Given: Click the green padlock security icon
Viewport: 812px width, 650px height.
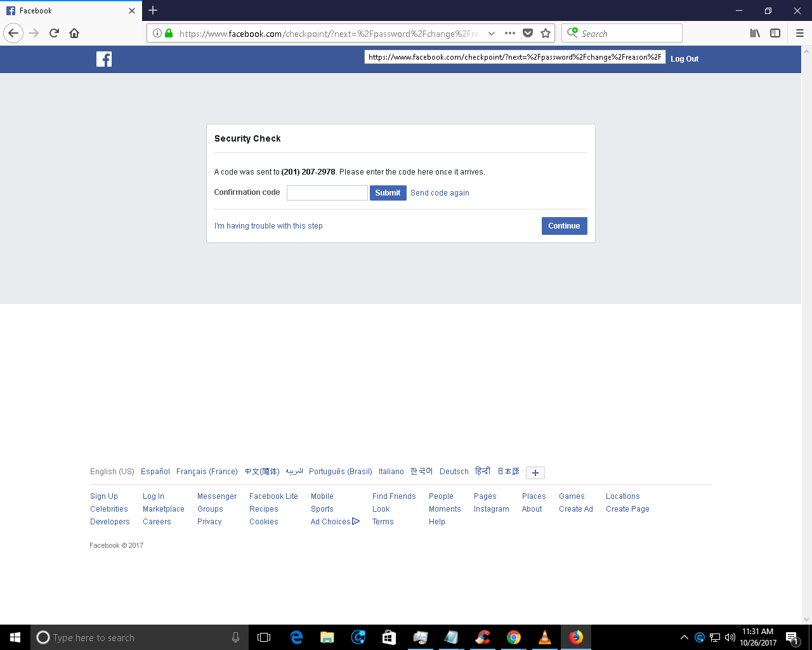Looking at the screenshot, I should 169,33.
